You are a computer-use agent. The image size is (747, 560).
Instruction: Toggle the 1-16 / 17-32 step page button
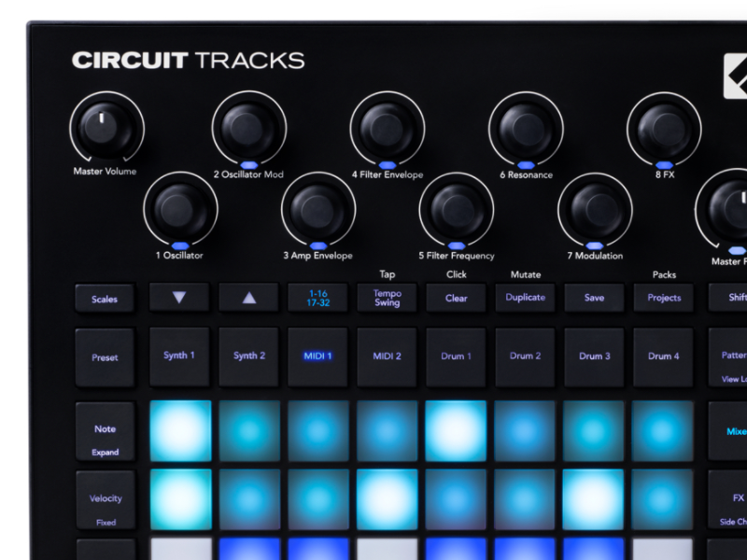point(317,298)
